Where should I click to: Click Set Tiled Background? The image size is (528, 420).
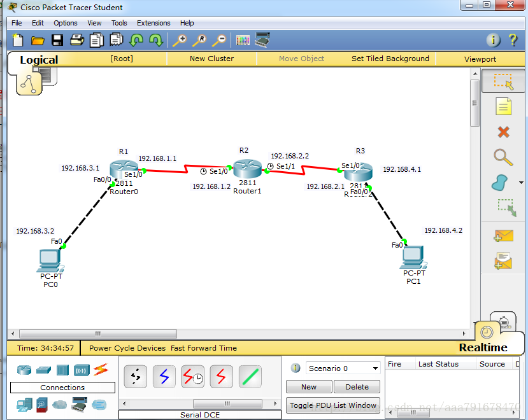[x=390, y=59]
